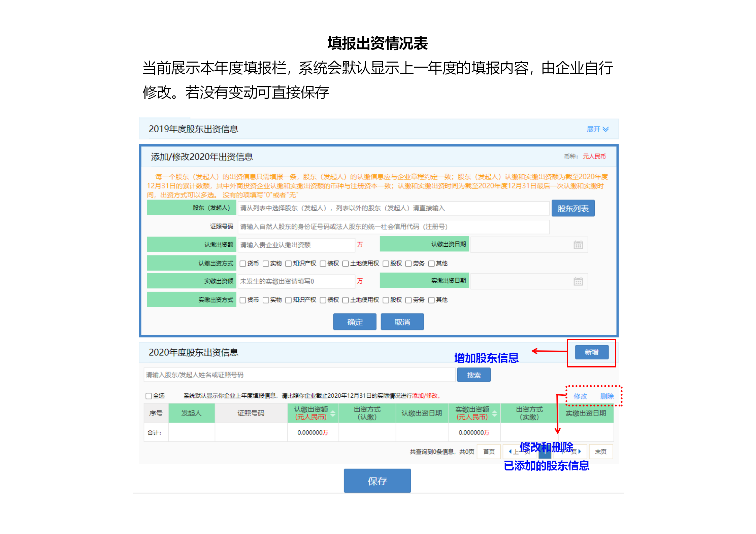Click 新增 to add shareholder info

point(592,352)
